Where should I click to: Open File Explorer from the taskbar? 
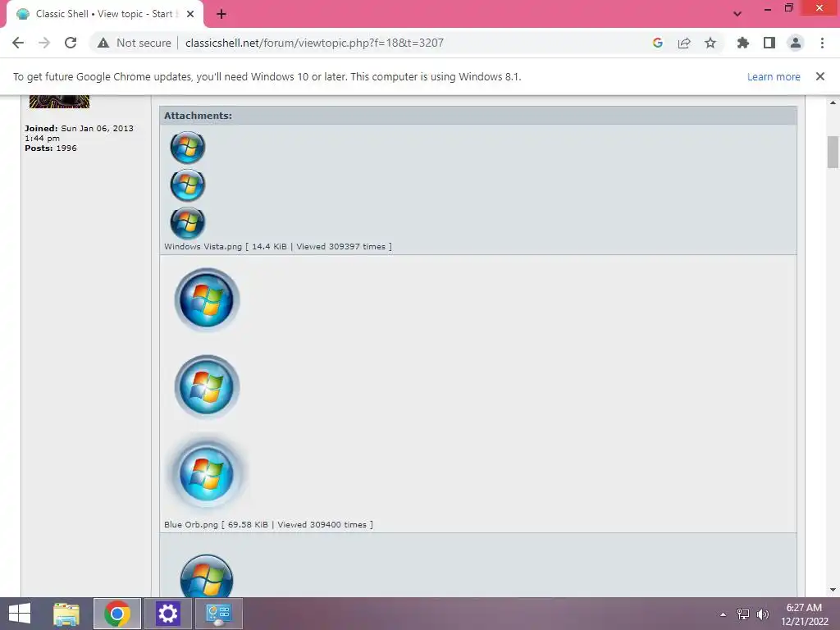(66, 614)
